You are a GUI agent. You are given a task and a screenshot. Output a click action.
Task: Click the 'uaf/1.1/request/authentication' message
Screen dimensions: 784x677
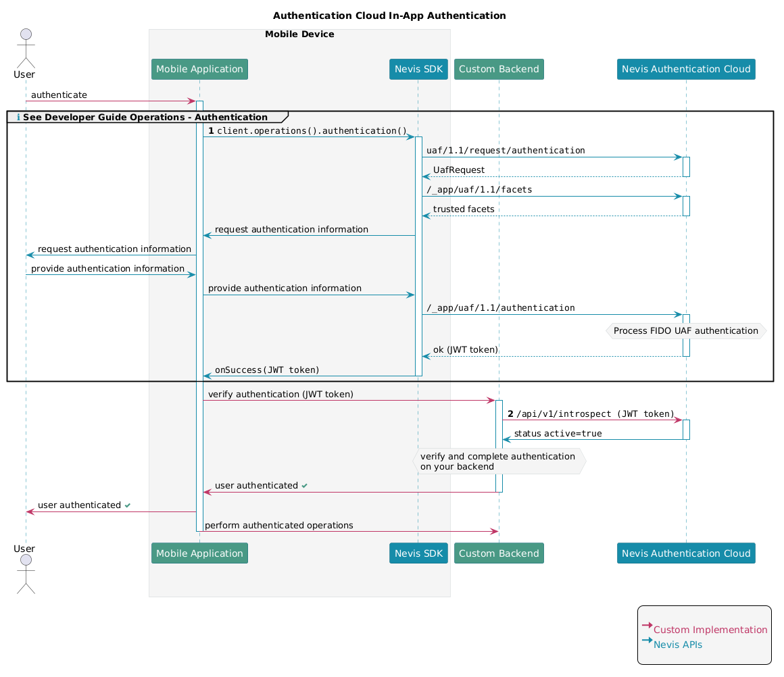click(x=506, y=151)
